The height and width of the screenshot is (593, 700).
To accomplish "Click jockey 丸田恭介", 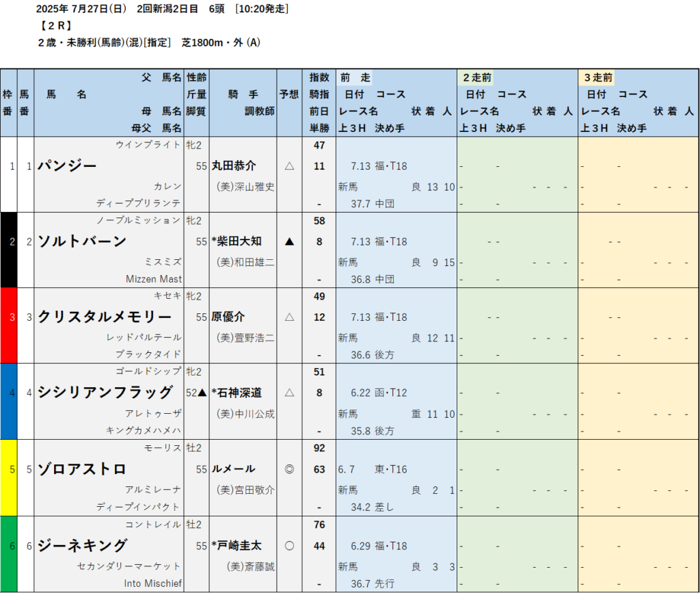I will coord(234,166).
